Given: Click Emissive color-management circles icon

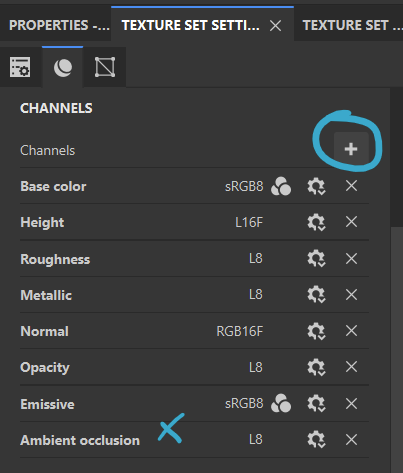Looking at the screenshot, I should coord(281,403).
